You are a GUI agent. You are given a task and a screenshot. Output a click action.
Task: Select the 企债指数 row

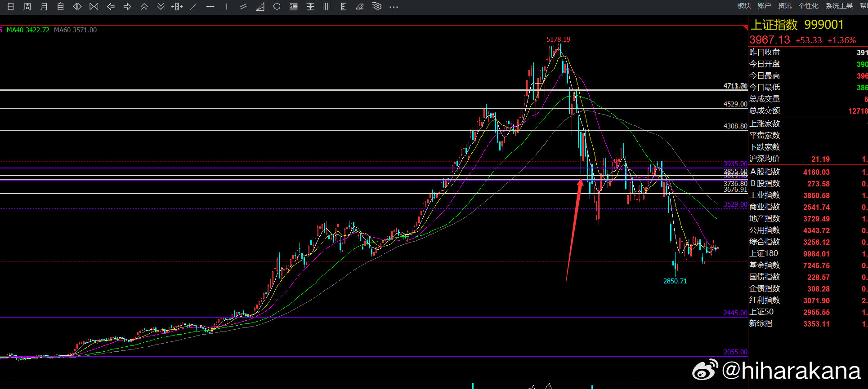[x=808, y=289]
